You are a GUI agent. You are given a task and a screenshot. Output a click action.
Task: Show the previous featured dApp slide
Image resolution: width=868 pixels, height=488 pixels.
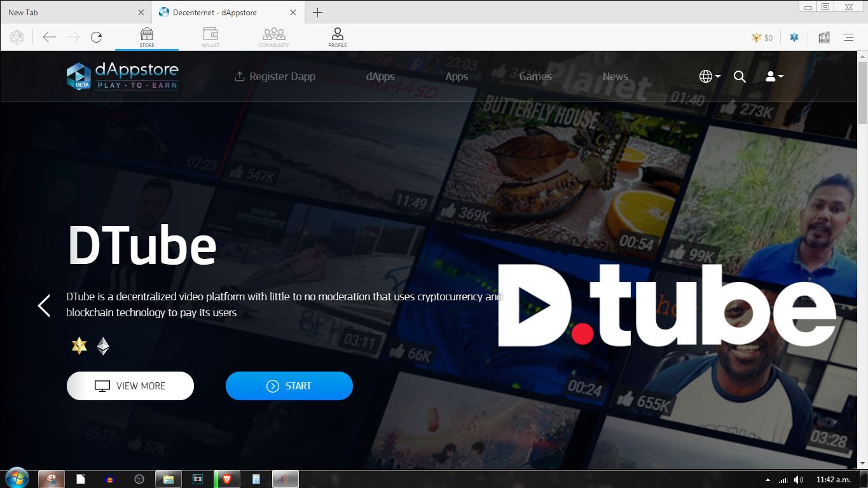[x=43, y=305]
